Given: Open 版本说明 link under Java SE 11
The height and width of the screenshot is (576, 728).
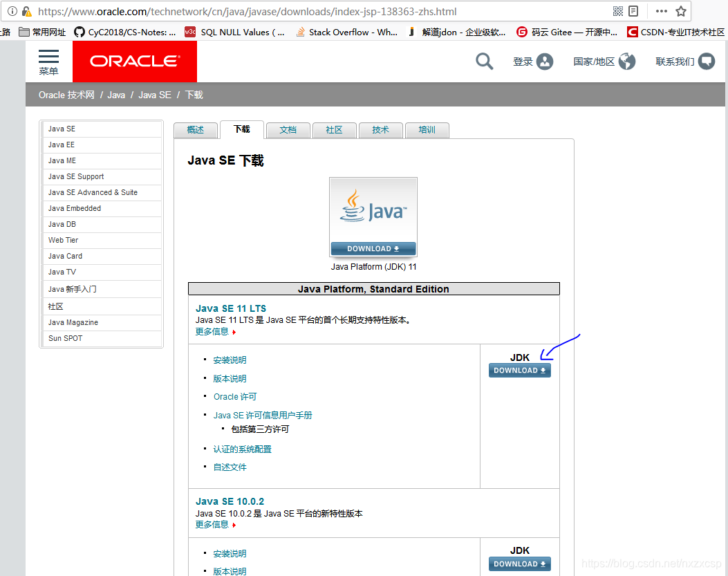Looking at the screenshot, I should point(230,378).
